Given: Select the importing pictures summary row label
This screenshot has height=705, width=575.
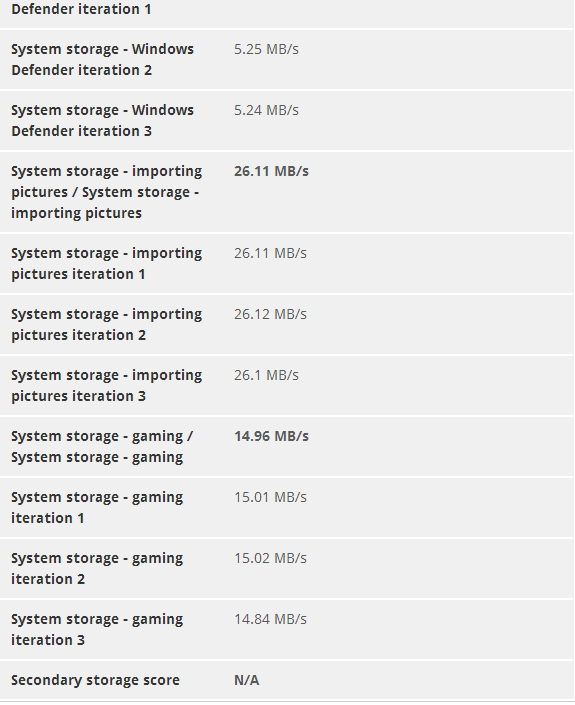Looking at the screenshot, I should [x=107, y=192].
